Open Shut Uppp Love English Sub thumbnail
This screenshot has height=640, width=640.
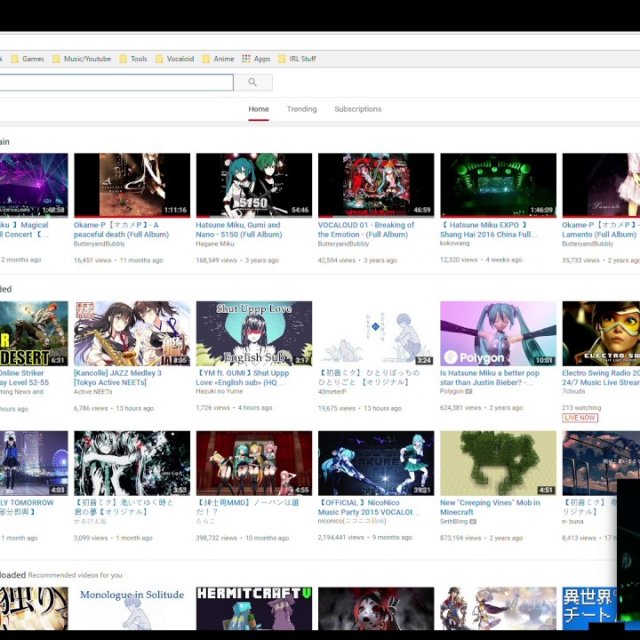254,333
